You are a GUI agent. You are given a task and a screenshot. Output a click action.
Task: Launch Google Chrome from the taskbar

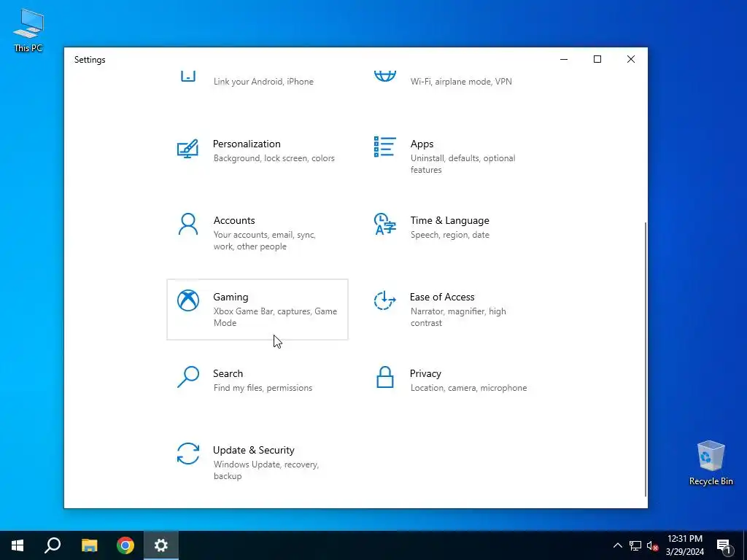coord(125,545)
